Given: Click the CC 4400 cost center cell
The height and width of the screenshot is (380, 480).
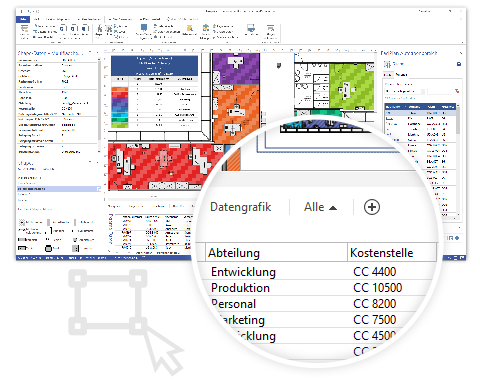Looking at the screenshot, I should pos(375,272).
